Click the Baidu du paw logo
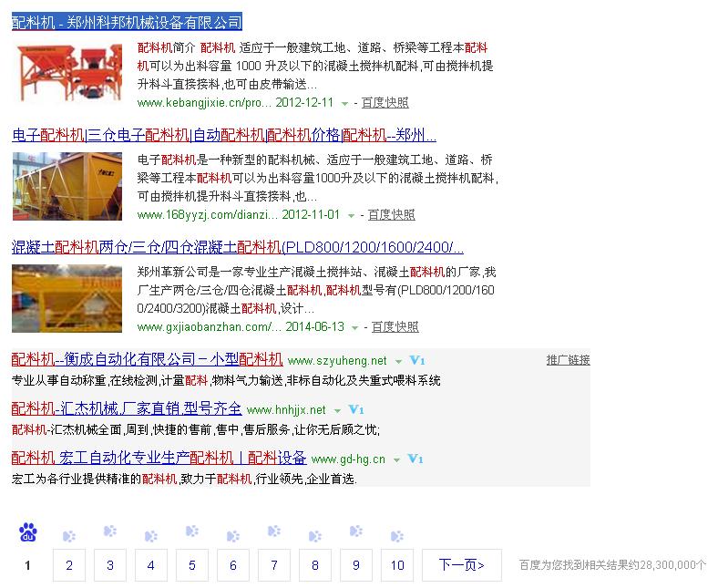 click(28, 532)
